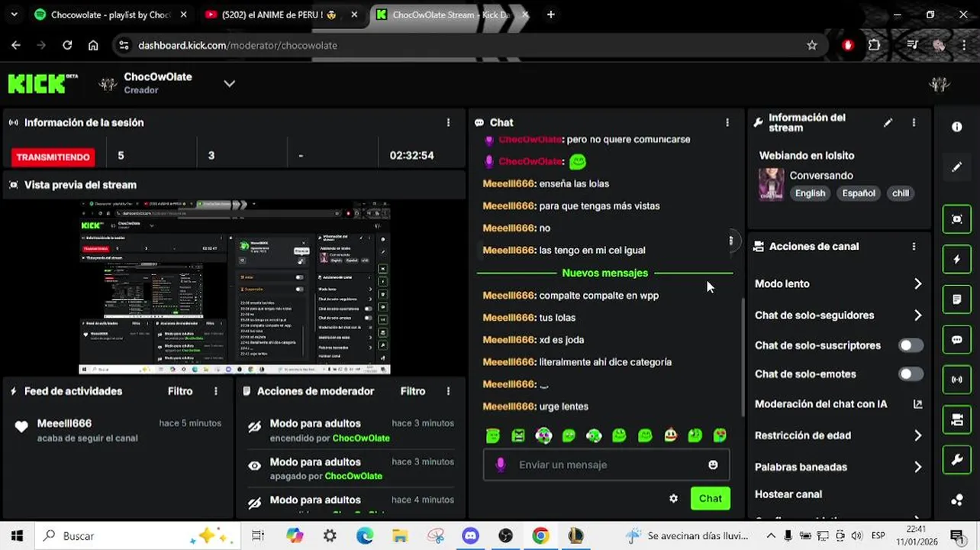Open Feed de actividades three-dot menu
Viewport: 980px width, 550px height.
(x=216, y=391)
